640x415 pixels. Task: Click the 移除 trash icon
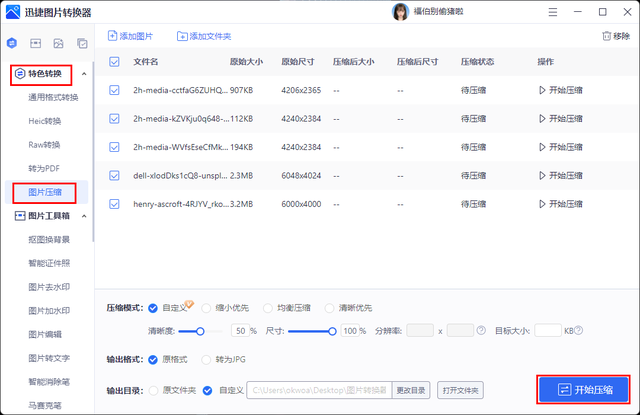[x=607, y=36]
